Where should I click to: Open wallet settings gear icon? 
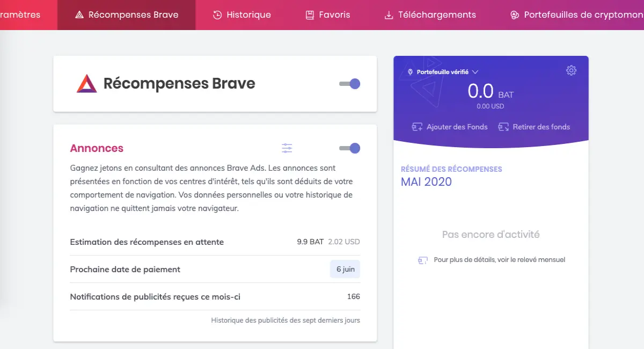(571, 70)
